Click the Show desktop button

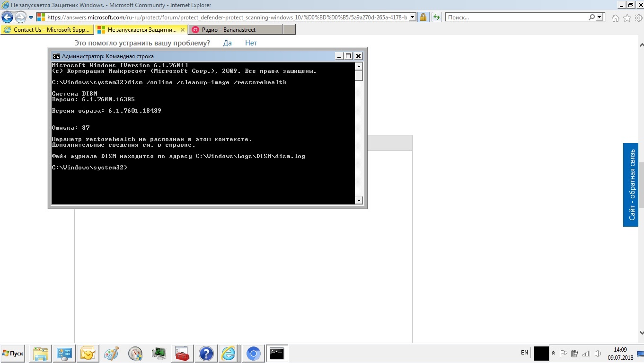click(x=641, y=354)
